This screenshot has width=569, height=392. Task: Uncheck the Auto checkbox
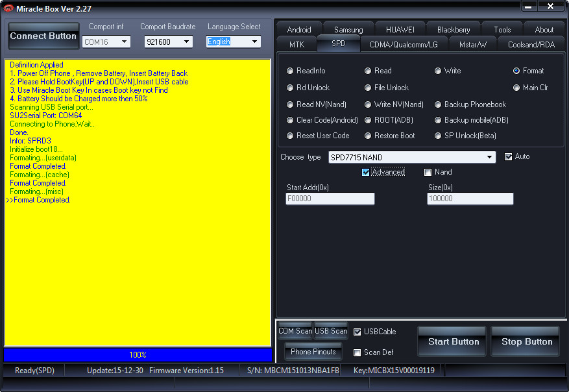[x=509, y=157]
